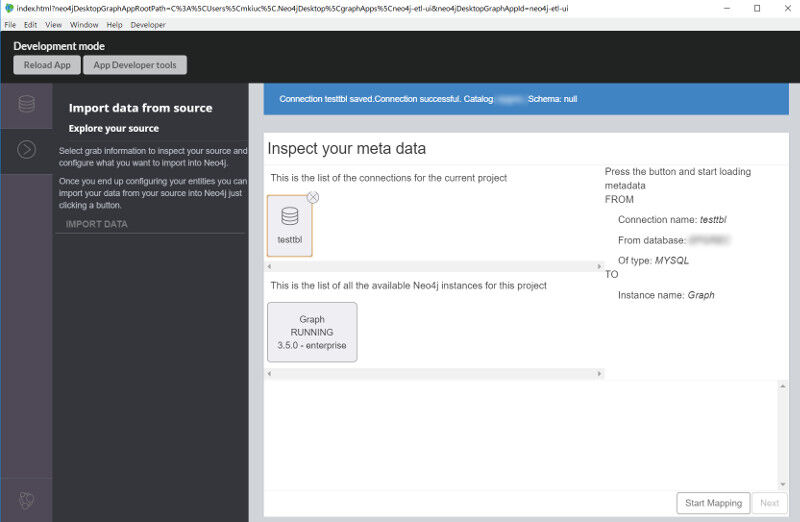The width and height of the screenshot is (800, 522).
Task: Click 'Connection name: testtbl' text
Action: 672,219
